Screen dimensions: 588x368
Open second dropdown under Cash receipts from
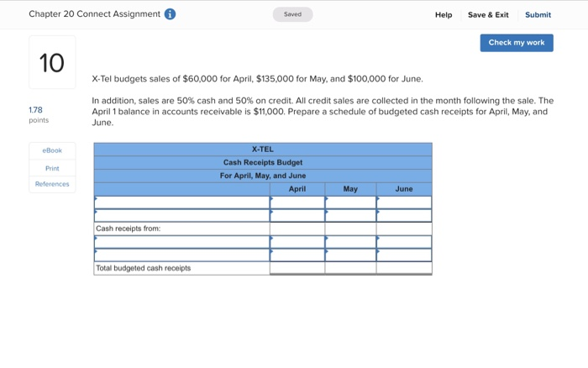click(x=182, y=255)
